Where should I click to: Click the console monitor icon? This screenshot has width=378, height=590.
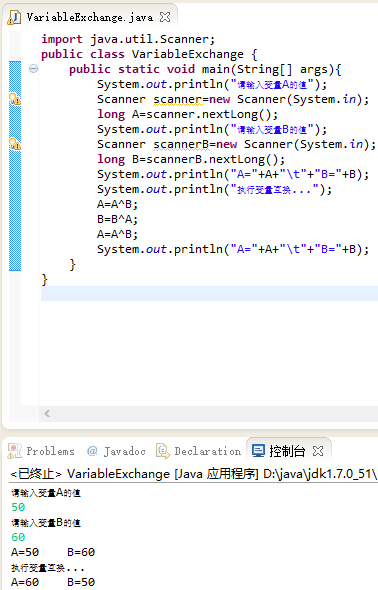(x=258, y=451)
